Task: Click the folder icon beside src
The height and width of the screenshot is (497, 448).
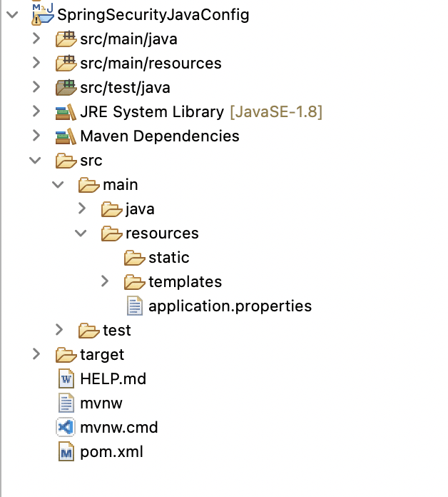Action: 66,161
